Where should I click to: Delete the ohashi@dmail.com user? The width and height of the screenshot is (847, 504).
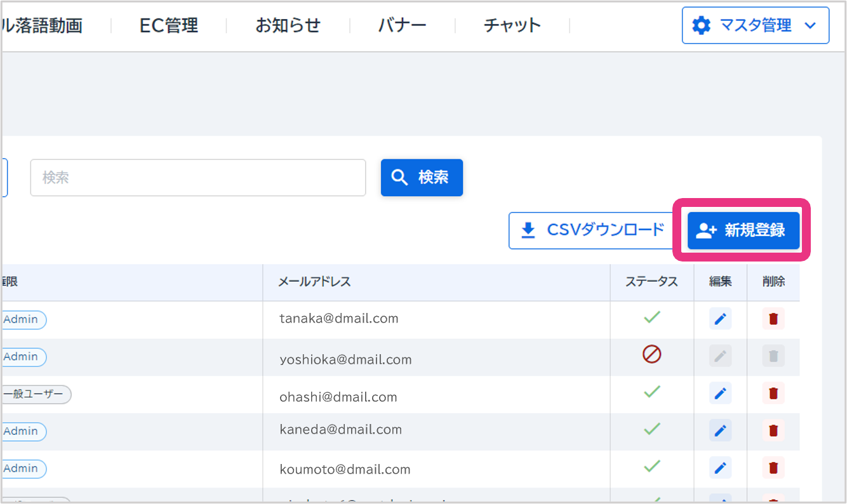click(x=773, y=394)
